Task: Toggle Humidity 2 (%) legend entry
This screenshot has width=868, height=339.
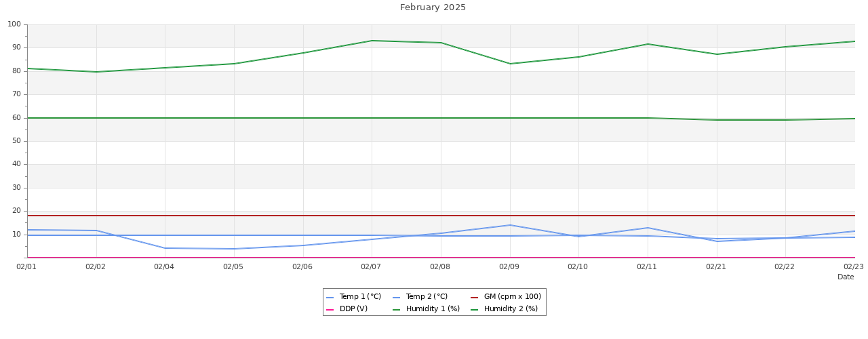Action: tap(511, 309)
